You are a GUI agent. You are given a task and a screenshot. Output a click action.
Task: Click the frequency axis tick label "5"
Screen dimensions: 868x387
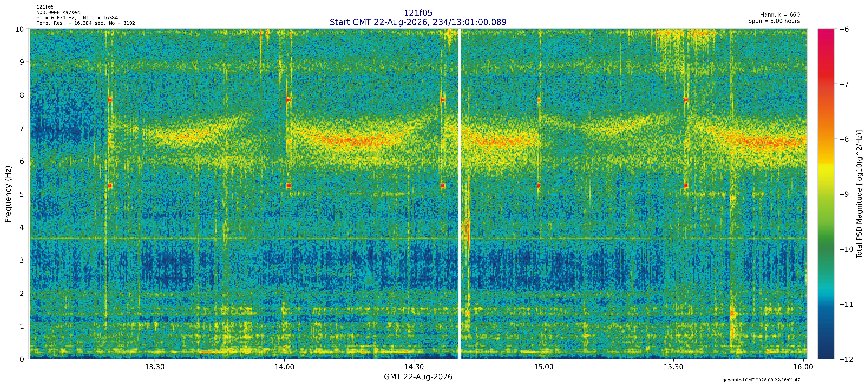[22, 194]
